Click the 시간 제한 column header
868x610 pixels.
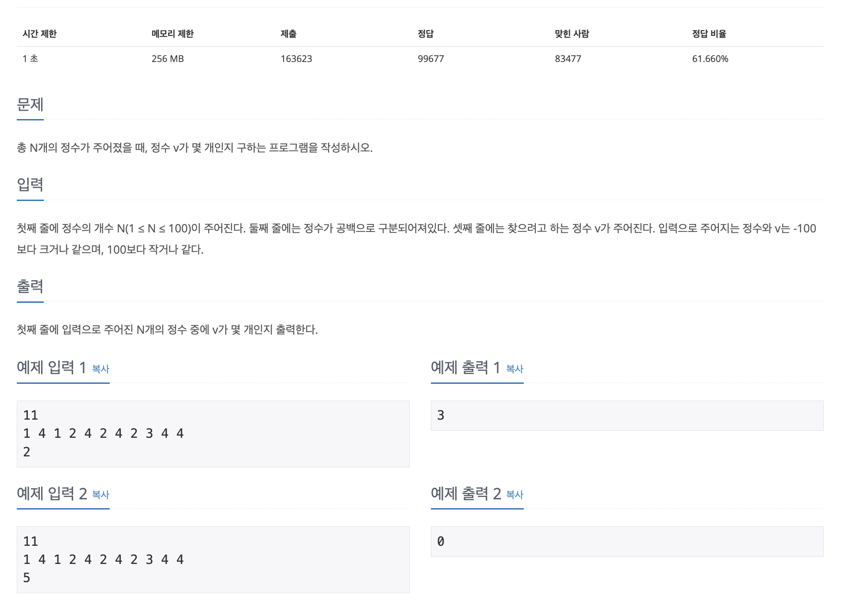tap(40, 34)
